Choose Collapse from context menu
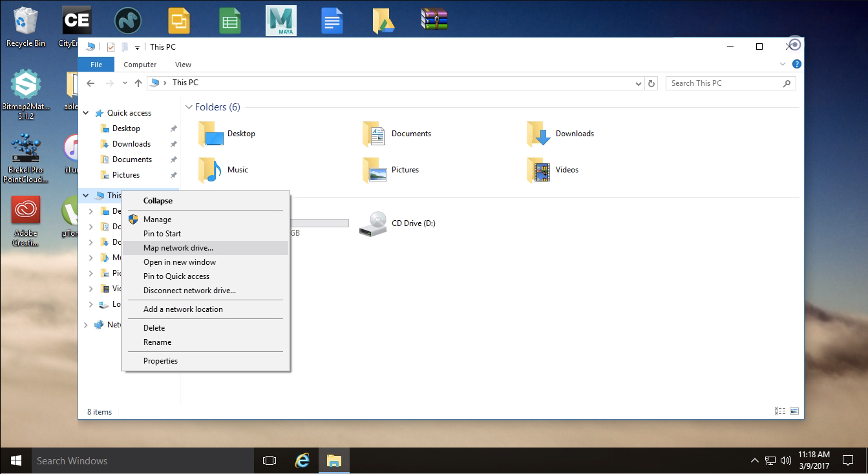Image resolution: width=868 pixels, height=474 pixels. point(205,201)
